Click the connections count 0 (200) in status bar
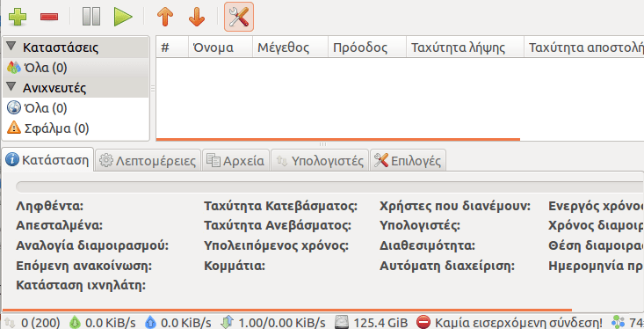 pyautogui.click(x=32, y=323)
